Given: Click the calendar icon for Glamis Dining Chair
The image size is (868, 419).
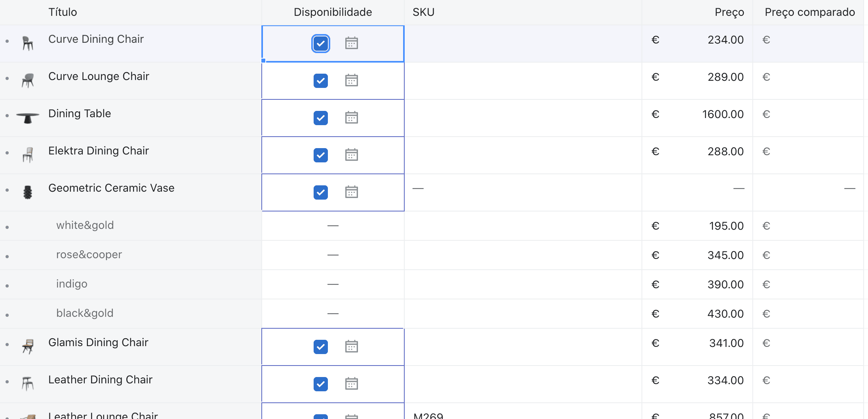Looking at the screenshot, I should pyautogui.click(x=352, y=347).
